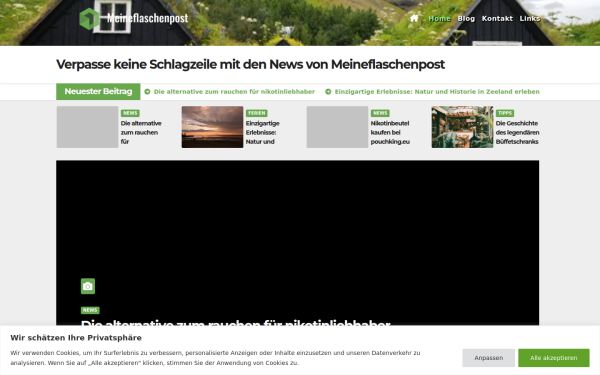The width and height of the screenshot is (600, 375).
Task: Click NEWS tag above Nikotinbeutel card
Action: [380, 113]
